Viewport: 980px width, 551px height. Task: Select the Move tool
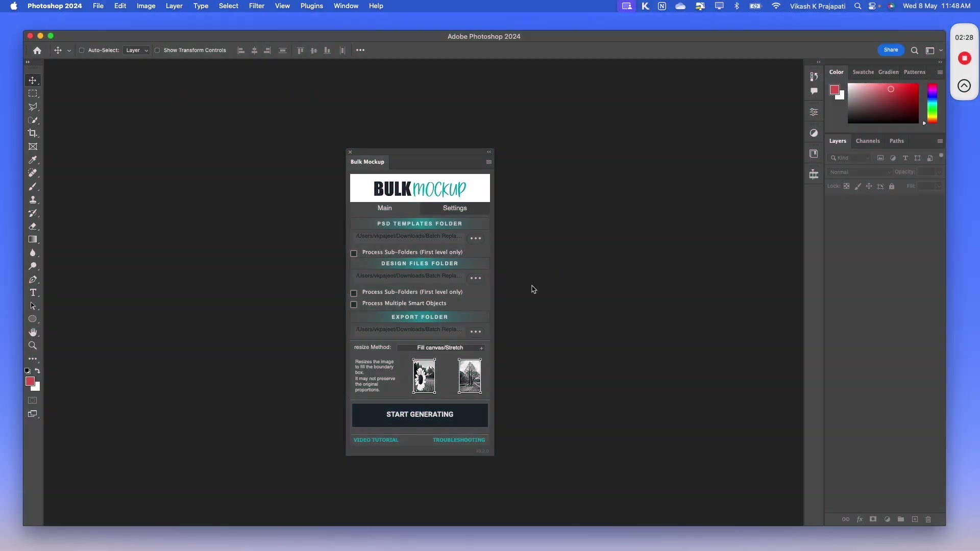33,80
